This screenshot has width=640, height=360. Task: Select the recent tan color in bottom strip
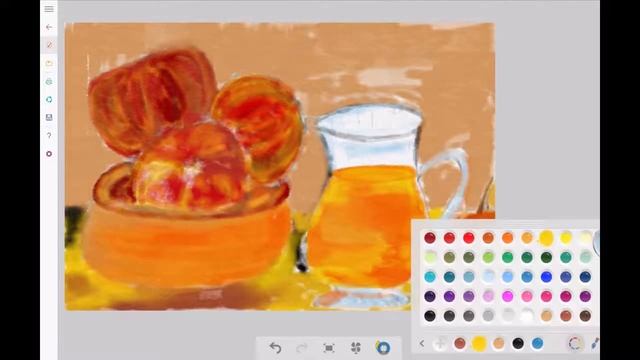click(498, 344)
